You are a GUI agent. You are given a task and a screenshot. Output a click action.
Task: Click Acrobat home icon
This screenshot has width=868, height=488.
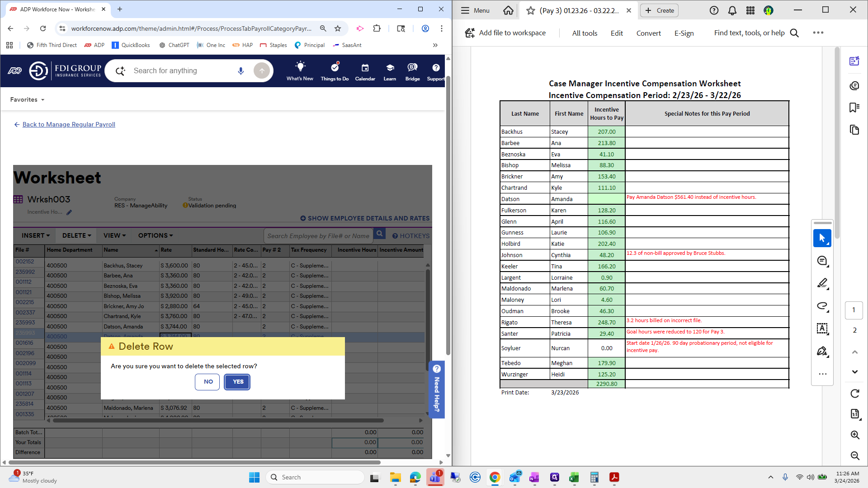(508, 10)
